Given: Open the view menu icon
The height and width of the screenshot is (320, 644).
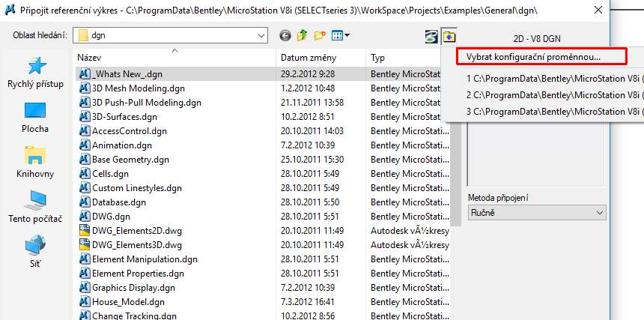Looking at the screenshot, I should pos(341,35).
